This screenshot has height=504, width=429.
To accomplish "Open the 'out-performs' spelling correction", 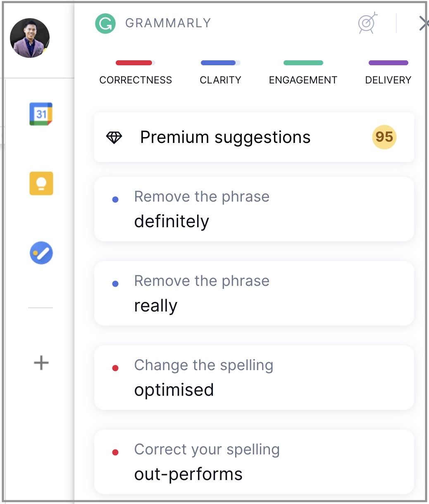I will click(x=254, y=462).
